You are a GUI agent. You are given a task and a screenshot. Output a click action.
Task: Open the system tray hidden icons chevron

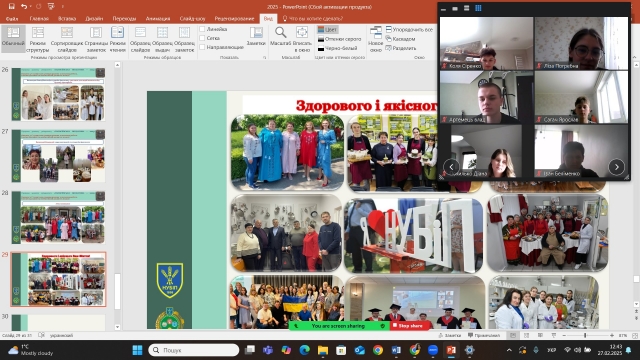[x=509, y=350]
